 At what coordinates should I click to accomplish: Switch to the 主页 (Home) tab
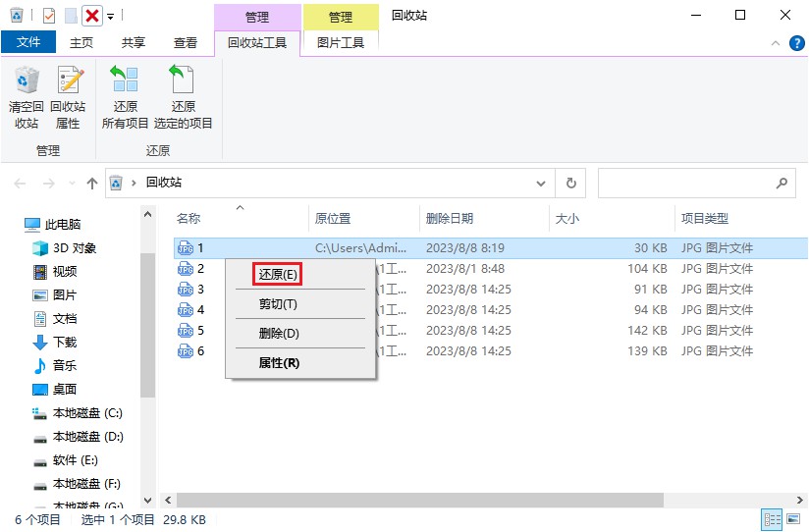(x=81, y=43)
